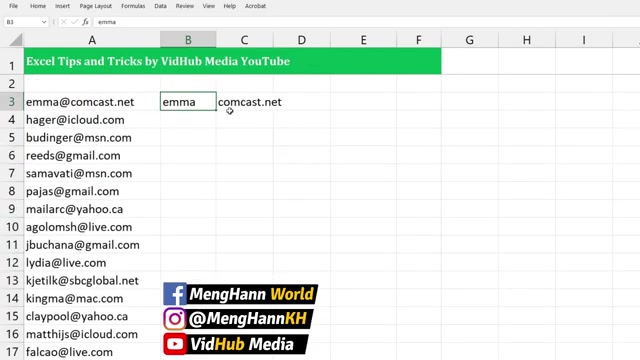The image size is (640, 360).
Task: Expand the Name Box dropdown arrow
Action: pyautogui.click(x=44, y=22)
